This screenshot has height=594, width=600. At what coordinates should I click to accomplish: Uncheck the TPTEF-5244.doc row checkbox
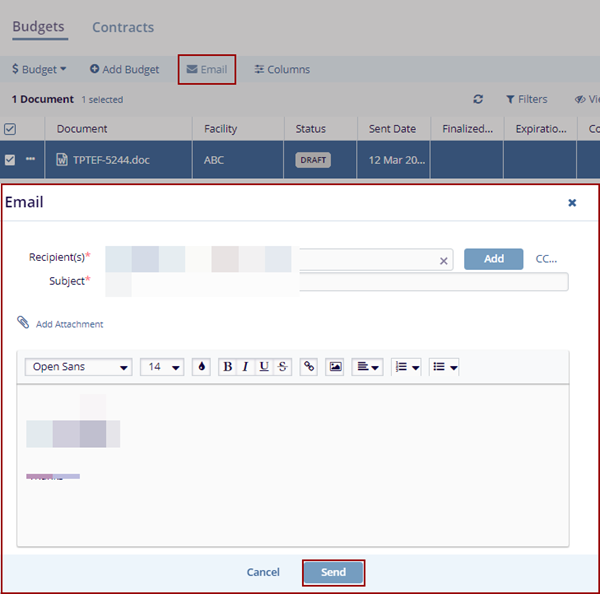coord(10,160)
